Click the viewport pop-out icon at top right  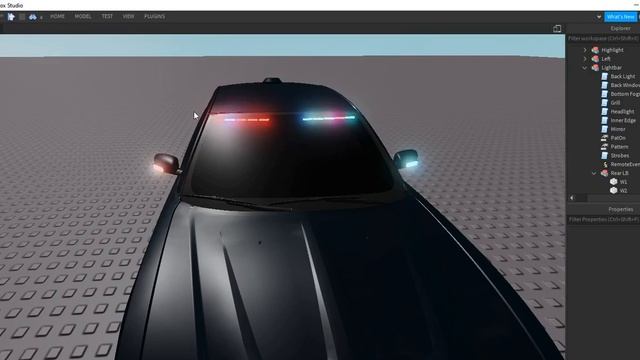557,29
